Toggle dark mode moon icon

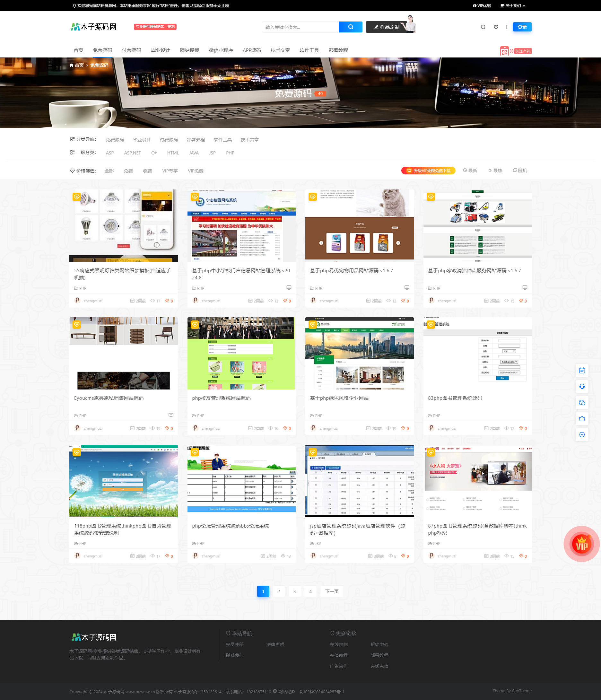(496, 27)
